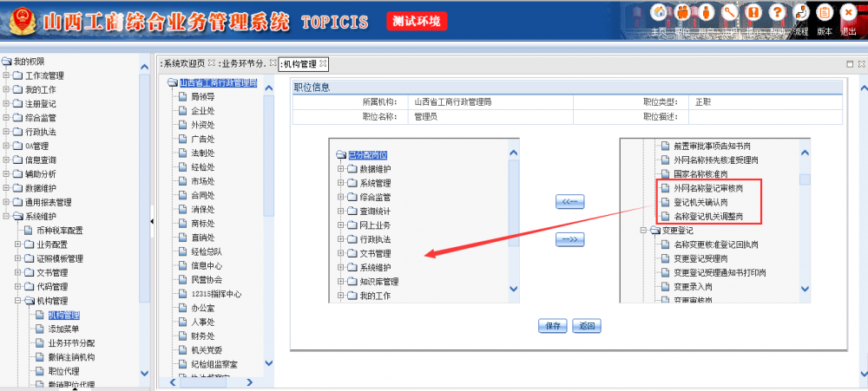
Task: Switch to the 系统欢迎页 tab
Action: point(187,64)
